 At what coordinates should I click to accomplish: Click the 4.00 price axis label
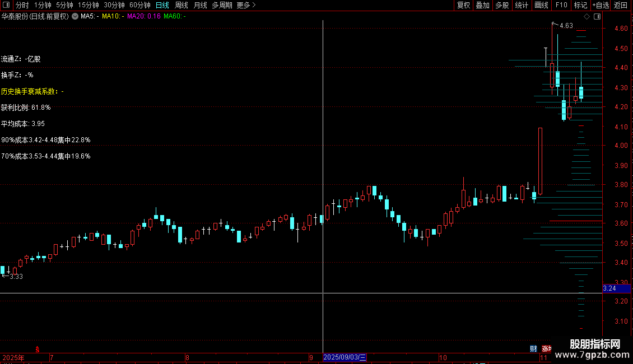(621, 146)
